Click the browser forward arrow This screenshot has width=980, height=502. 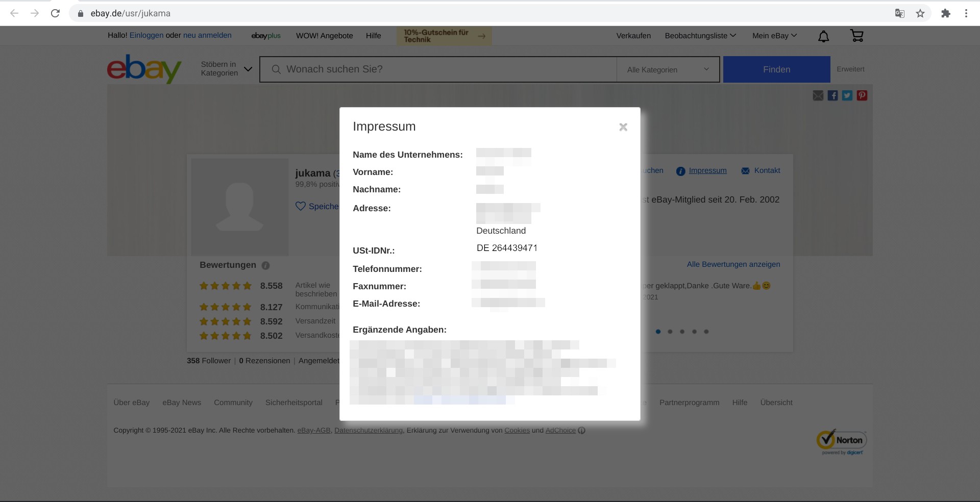pyautogui.click(x=35, y=13)
